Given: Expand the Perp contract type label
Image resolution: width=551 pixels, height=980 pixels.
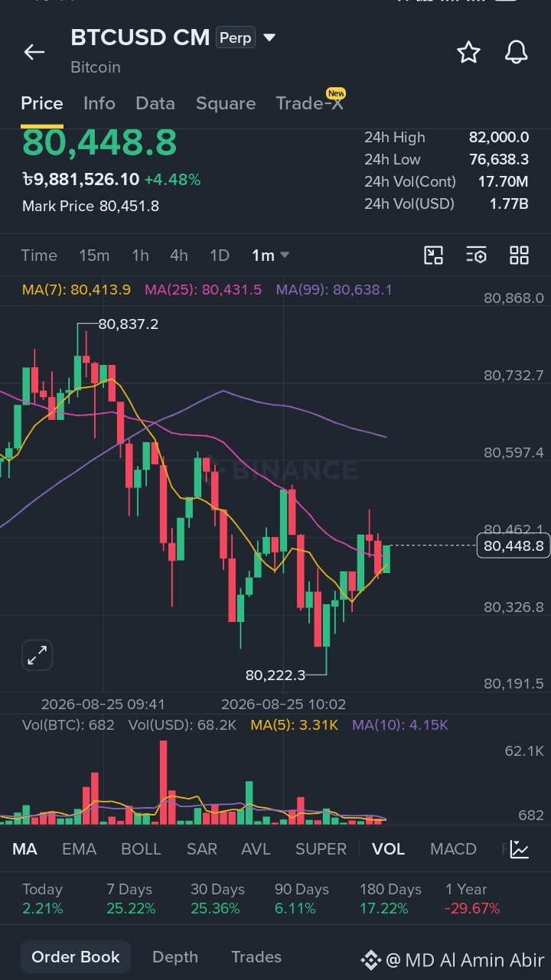Looking at the screenshot, I should click(235, 37).
